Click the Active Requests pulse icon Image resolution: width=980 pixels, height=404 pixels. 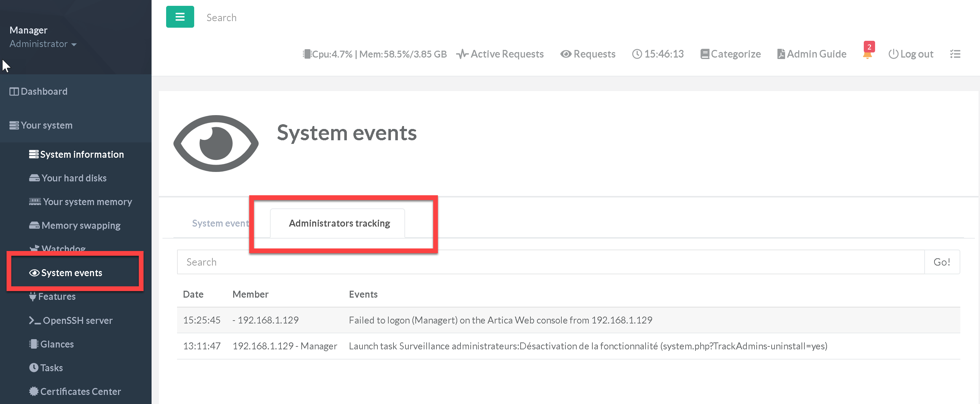pos(462,54)
